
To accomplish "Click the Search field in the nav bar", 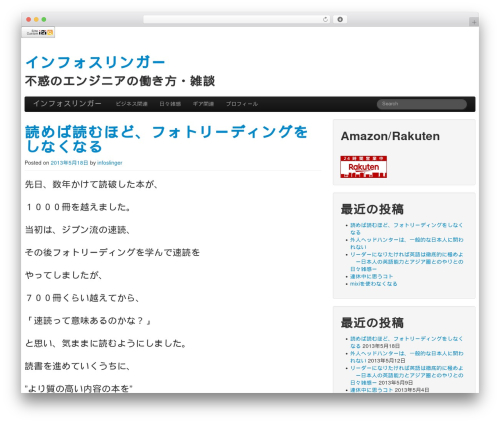I will coord(422,104).
